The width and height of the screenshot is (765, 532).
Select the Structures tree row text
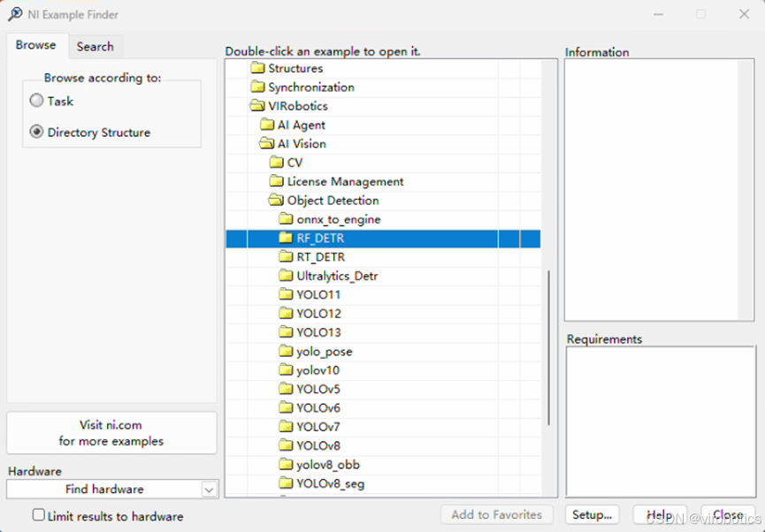point(295,68)
